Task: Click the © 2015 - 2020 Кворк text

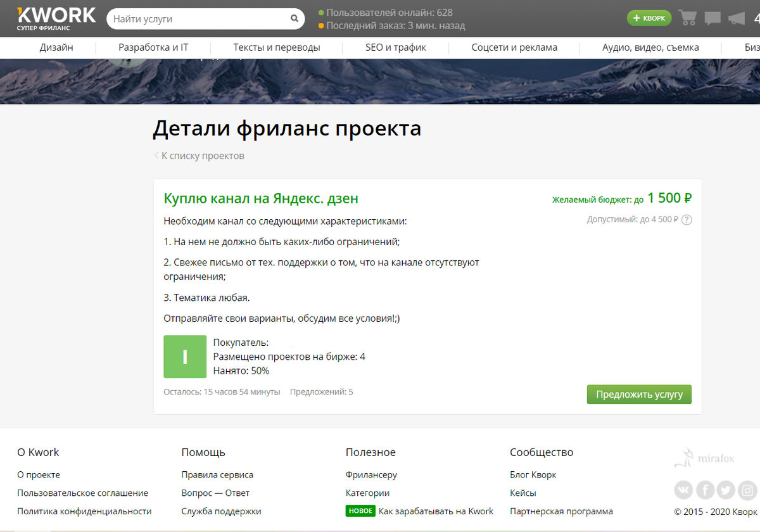Action: click(x=716, y=511)
